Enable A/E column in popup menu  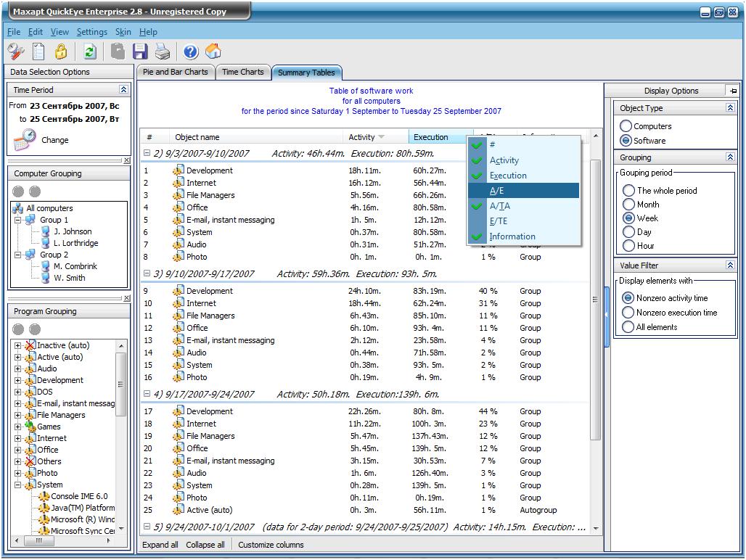pyautogui.click(x=524, y=191)
